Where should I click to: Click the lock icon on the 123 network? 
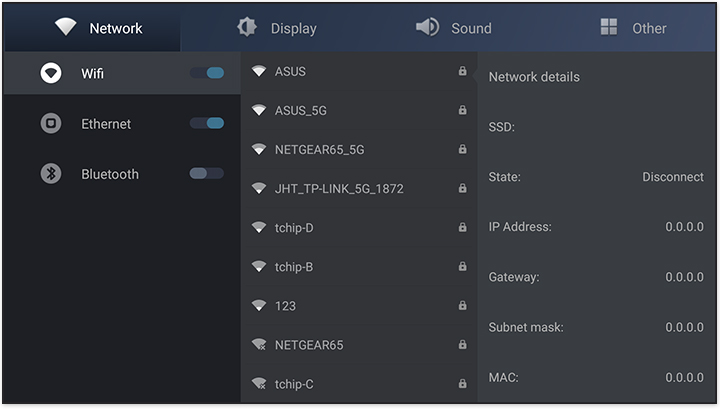[462, 306]
